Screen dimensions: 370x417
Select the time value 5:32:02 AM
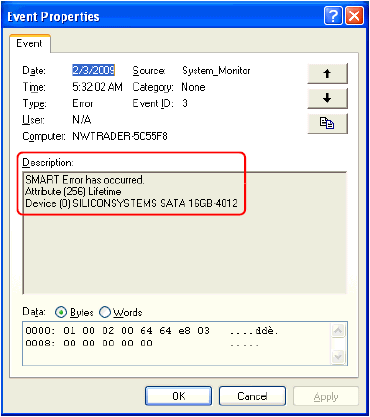[x=97, y=87]
